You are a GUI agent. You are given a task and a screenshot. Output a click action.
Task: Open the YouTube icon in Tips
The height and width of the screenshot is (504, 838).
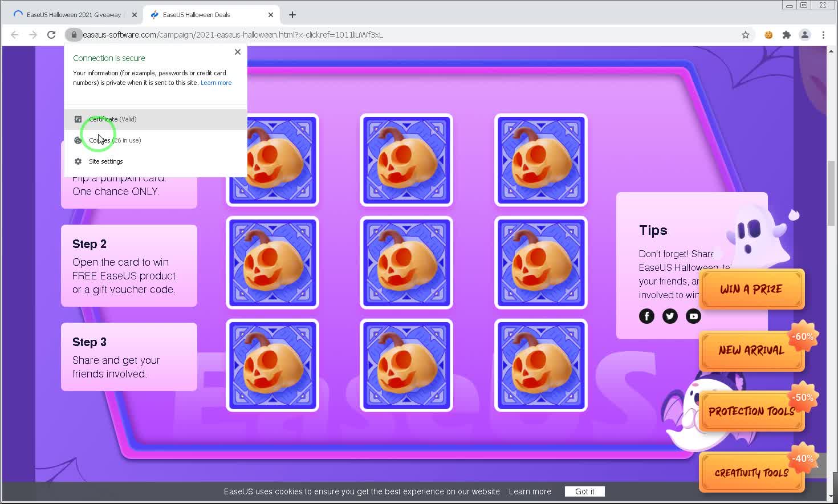click(693, 316)
